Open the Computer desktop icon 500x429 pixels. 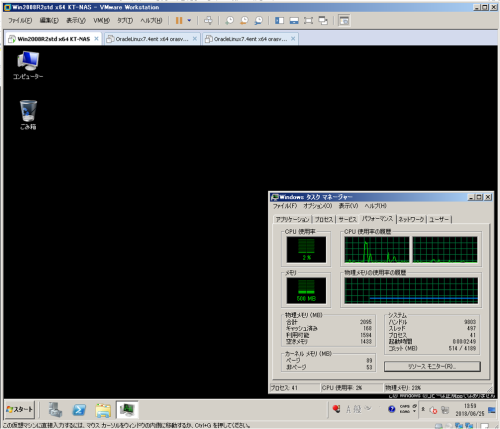[x=28, y=65]
